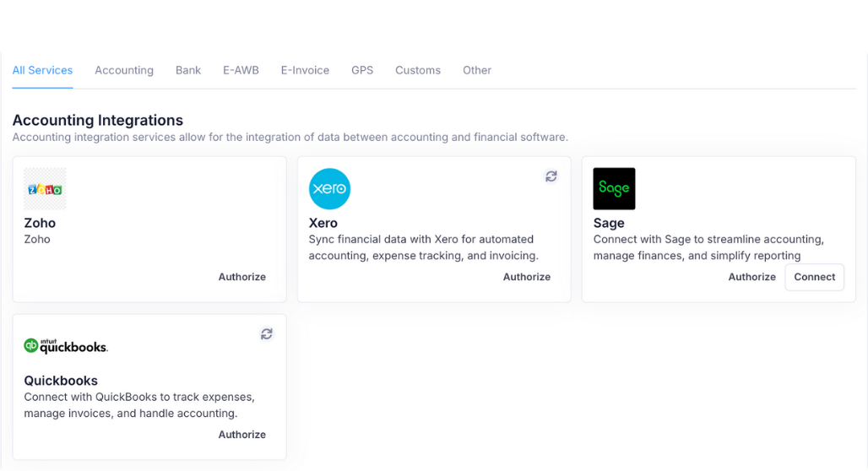Click the Zoho card title
The image size is (868, 471).
[40, 223]
